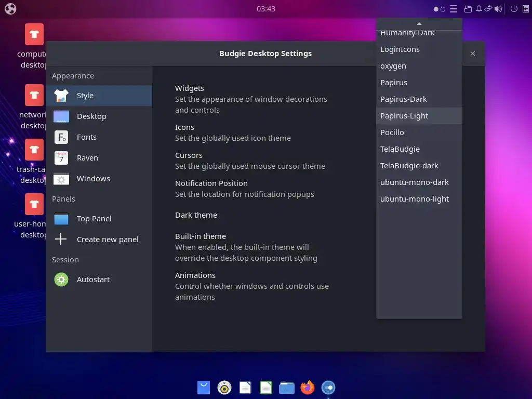
Task: Click the Icons setting label
Action: pos(184,127)
